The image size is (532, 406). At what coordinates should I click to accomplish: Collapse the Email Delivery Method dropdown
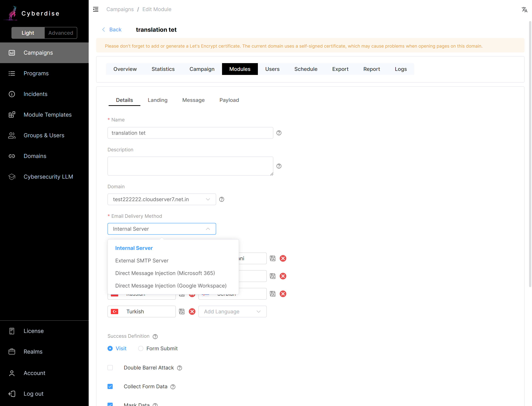coord(162,229)
